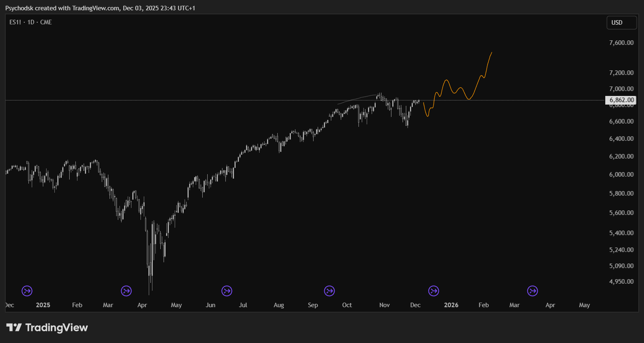The image size is (644, 343).
Task: Click the May label at the time axis end
Action: coord(584,305)
